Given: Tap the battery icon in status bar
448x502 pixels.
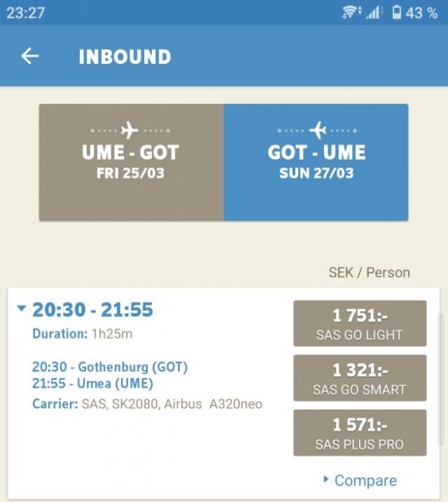Looking at the screenshot, I should (396, 12).
